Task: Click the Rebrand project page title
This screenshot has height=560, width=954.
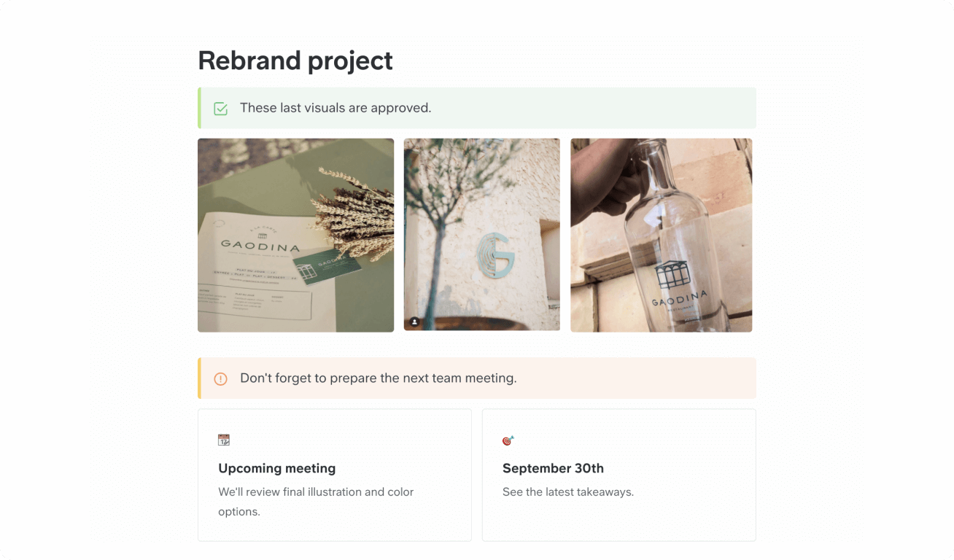Action: pyautogui.click(x=295, y=61)
